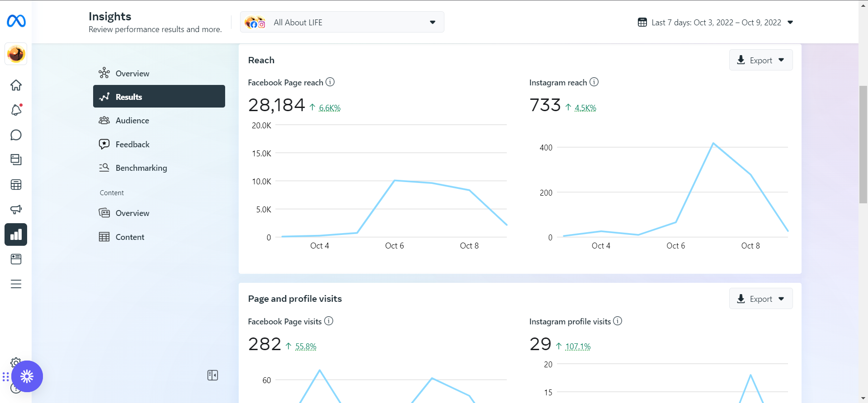Click the calendar icon beside date range
The width and height of the screenshot is (868, 403).
(x=642, y=22)
